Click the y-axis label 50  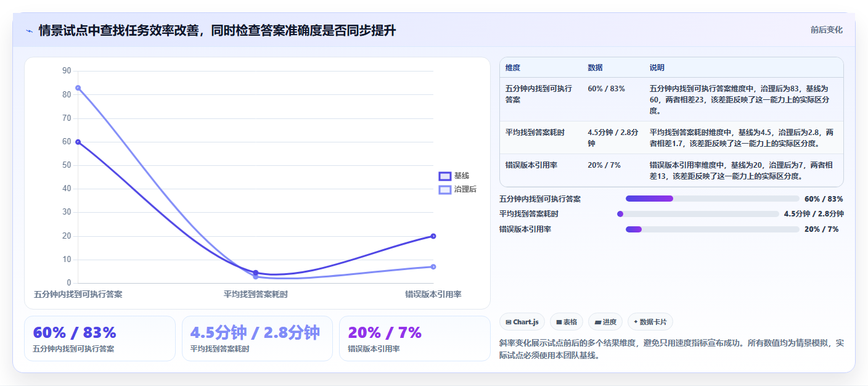click(67, 165)
